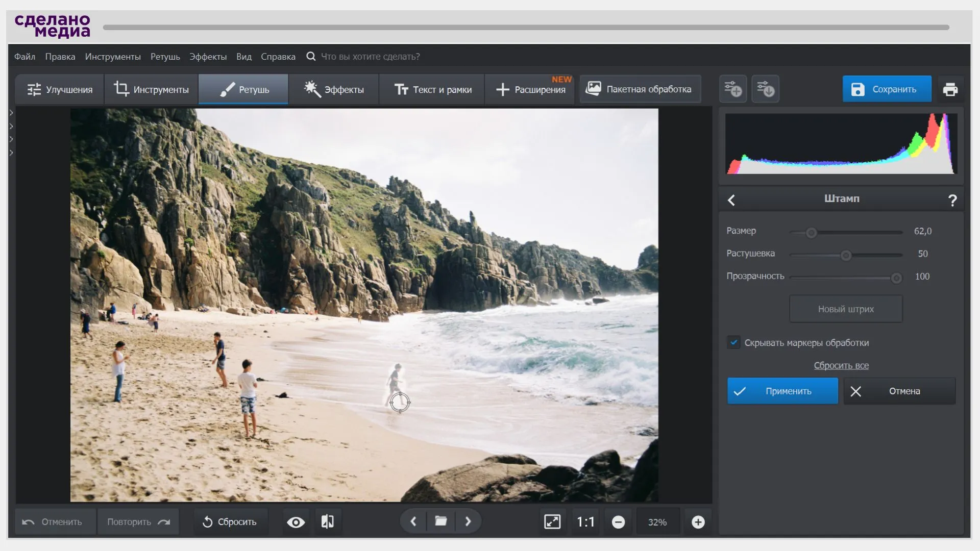Click the compare/split view toggle icon
The width and height of the screenshot is (980, 551).
point(328,521)
